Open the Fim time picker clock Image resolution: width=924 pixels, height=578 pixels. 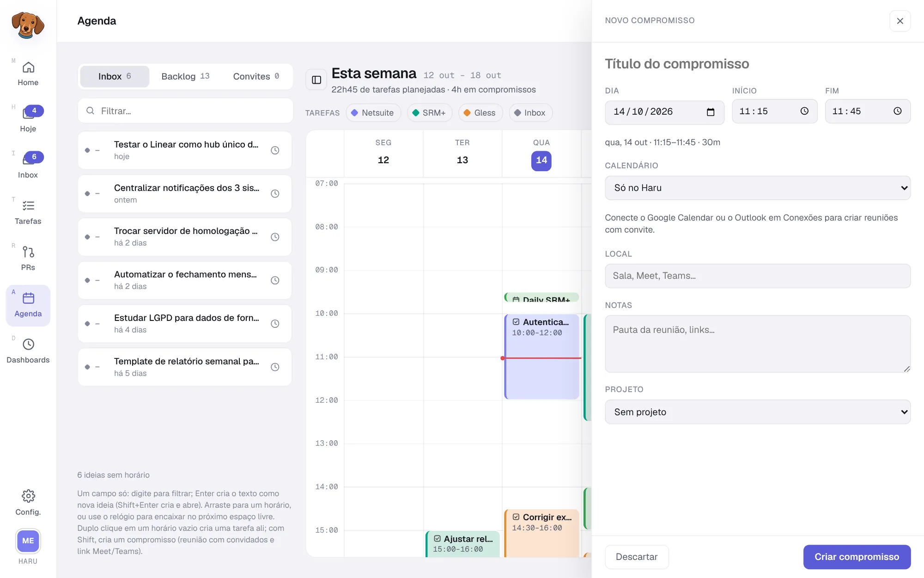click(x=897, y=111)
